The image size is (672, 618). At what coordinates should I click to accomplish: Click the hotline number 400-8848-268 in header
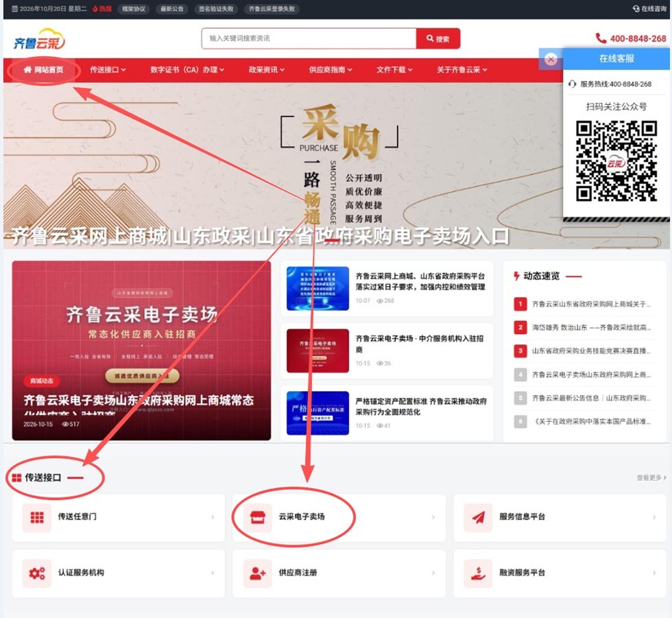638,38
